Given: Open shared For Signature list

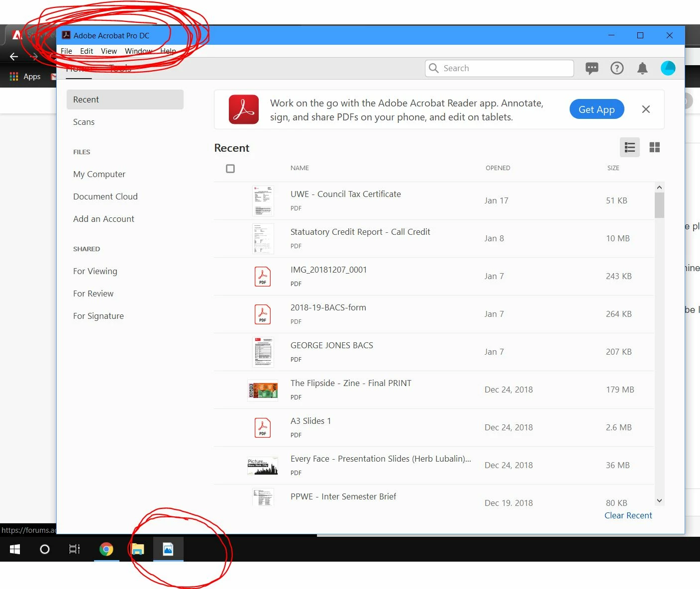Looking at the screenshot, I should tap(99, 316).
